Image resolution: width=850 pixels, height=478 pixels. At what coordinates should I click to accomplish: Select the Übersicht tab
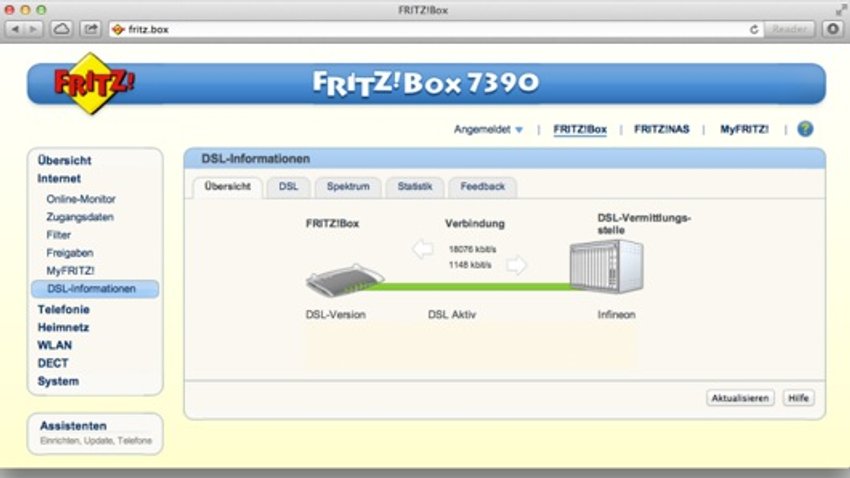227,187
